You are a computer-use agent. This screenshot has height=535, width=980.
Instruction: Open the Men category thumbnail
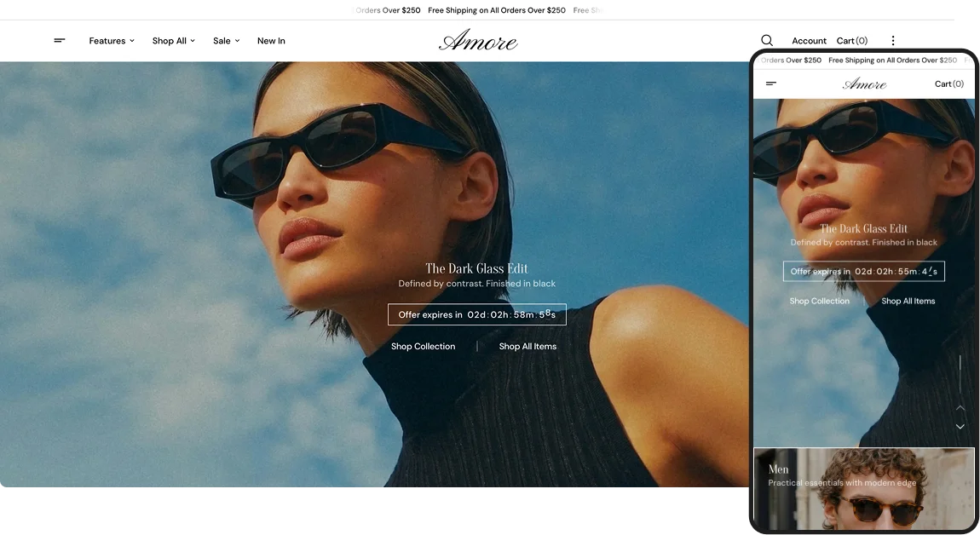864,487
